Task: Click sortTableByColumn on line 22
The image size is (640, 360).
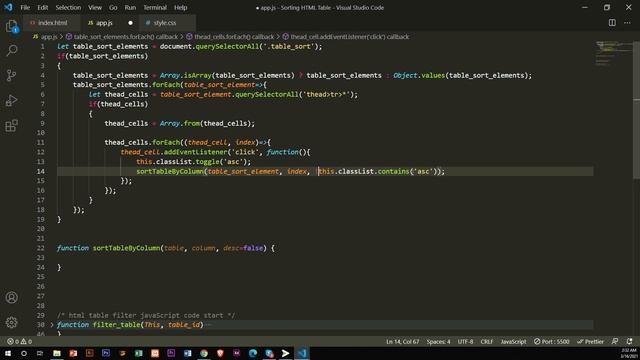Action: [126, 248]
